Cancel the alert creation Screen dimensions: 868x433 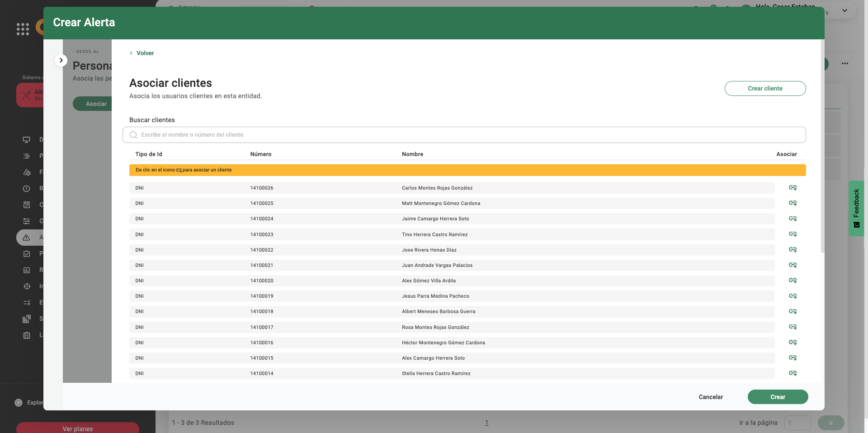[x=710, y=397]
